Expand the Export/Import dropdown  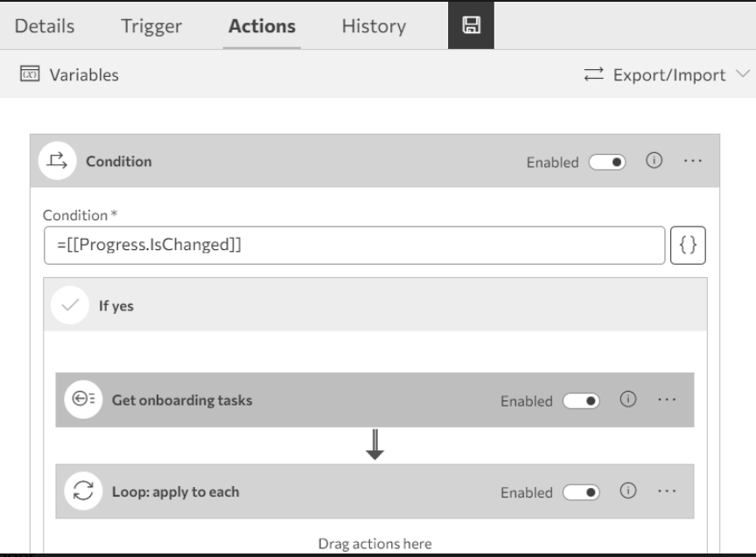point(667,75)
